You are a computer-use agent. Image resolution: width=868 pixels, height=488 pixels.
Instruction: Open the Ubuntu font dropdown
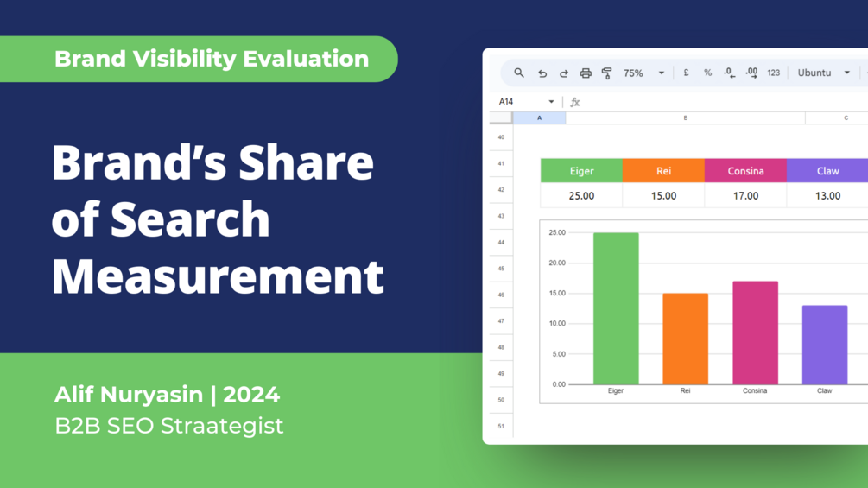point(823,73)
